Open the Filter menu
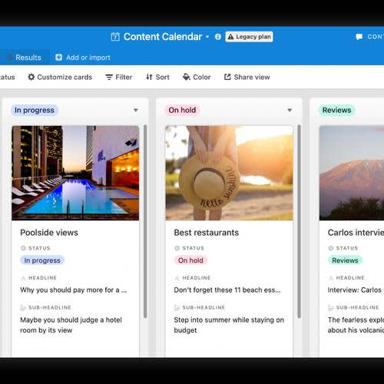Image resolution: width=384 pixels, height=384 pixels. point(119,77)
